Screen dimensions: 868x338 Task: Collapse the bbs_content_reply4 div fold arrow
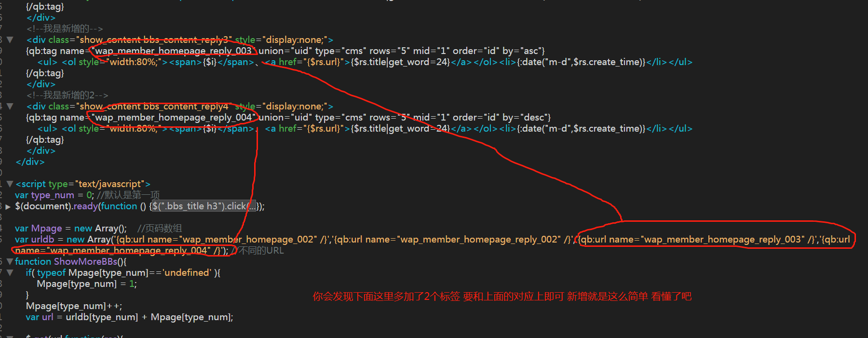click(10, 107)
